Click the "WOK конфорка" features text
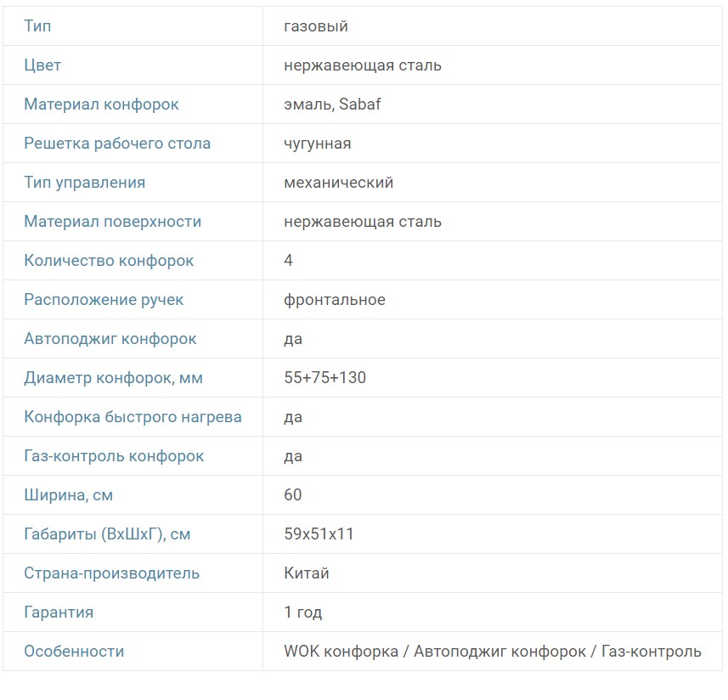 click(341, 652)
